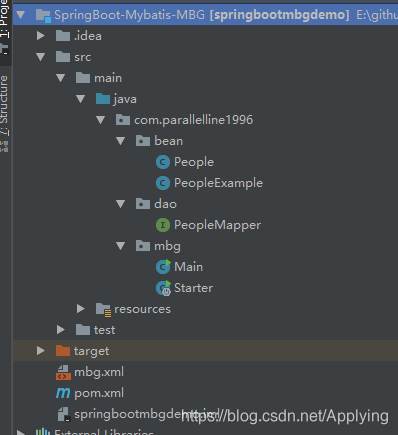Expand the resources folder

point(81,309)
